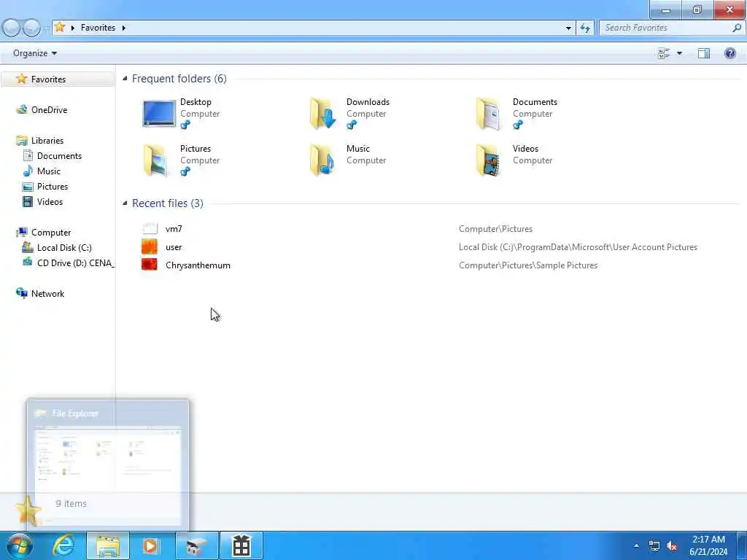The image size is (747, 560).
Task: Click the search magnifier icon
Action: tap(737, 28)
